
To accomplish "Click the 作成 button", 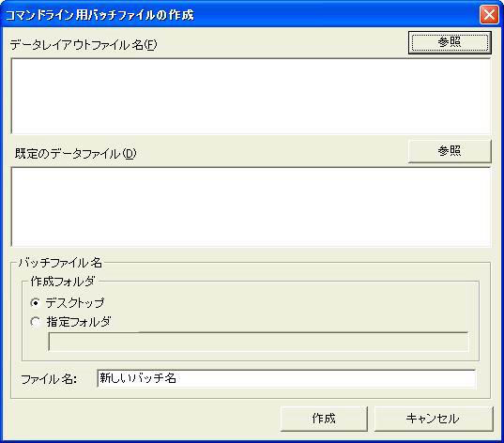I will click(x=324, y=419).
